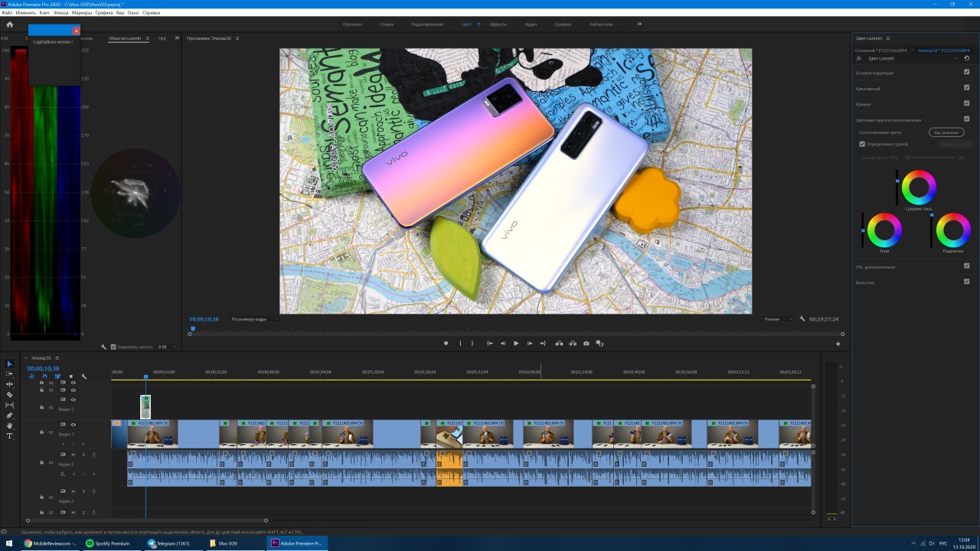Open the Clip menu
980x551 pixels.
44,13
